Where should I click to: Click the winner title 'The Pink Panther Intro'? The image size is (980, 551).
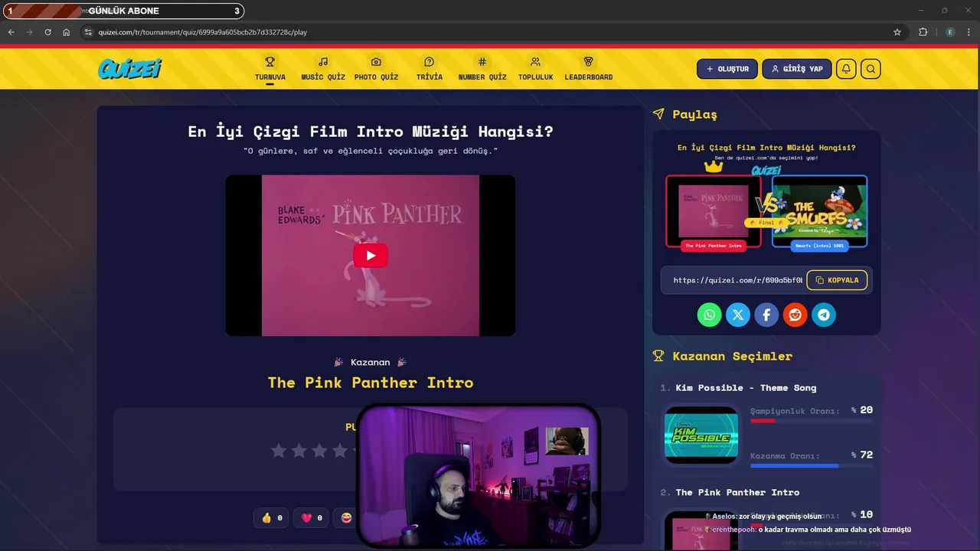[371, 383]
